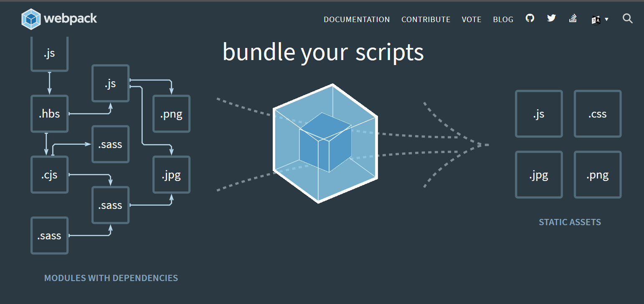644x304 pixels.
Task: Click the central webpack cube graphic
Action: tap(325, 143)
